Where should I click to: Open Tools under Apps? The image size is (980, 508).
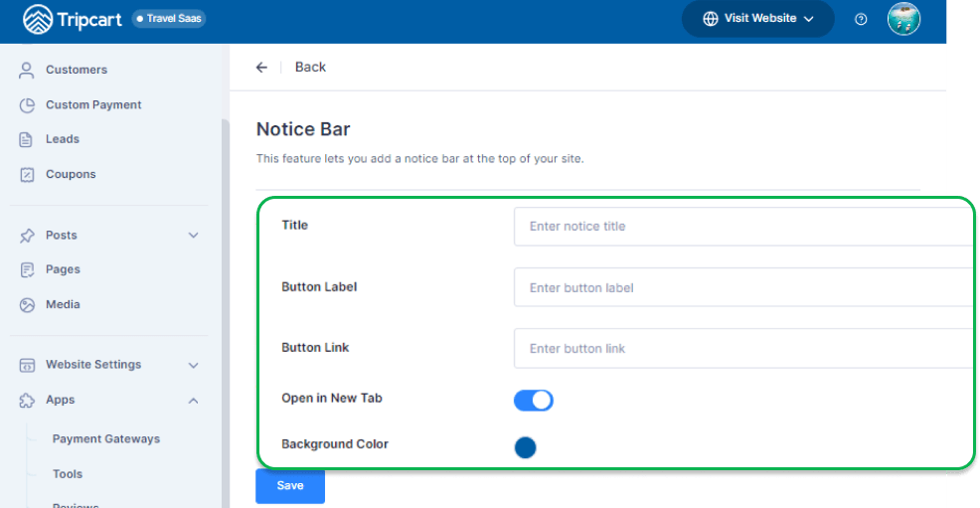click(68, 473)
